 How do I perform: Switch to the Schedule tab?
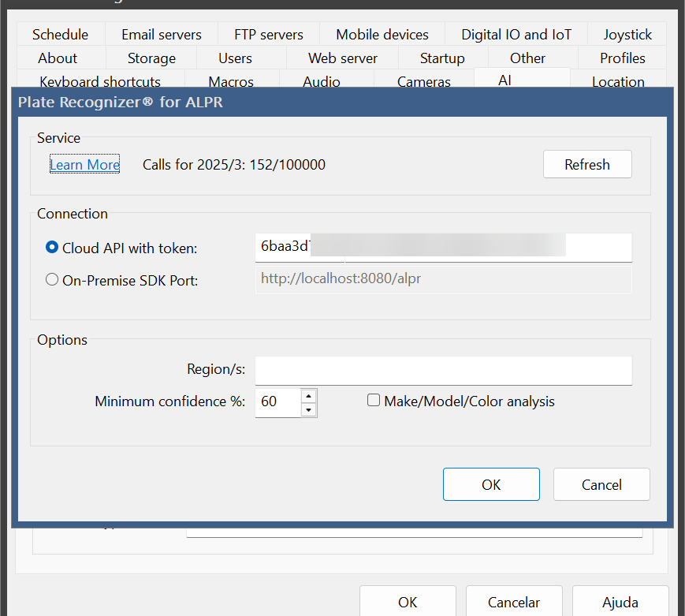point(60,34)
